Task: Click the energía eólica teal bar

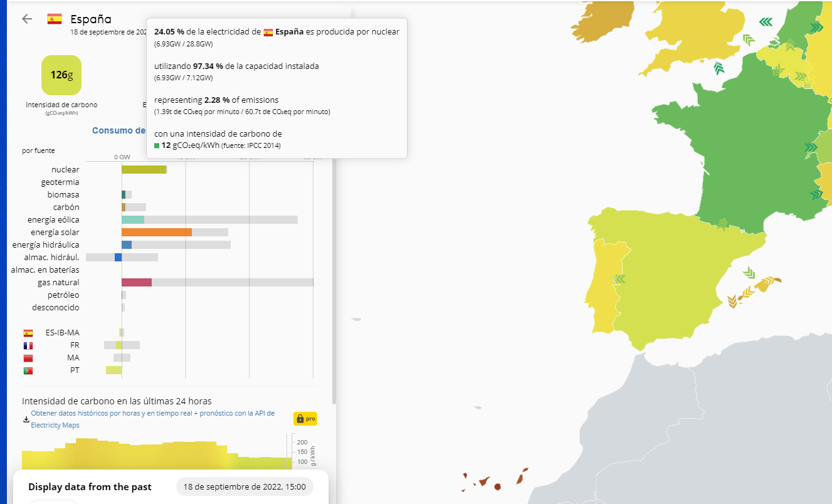Action: point(133,219)
